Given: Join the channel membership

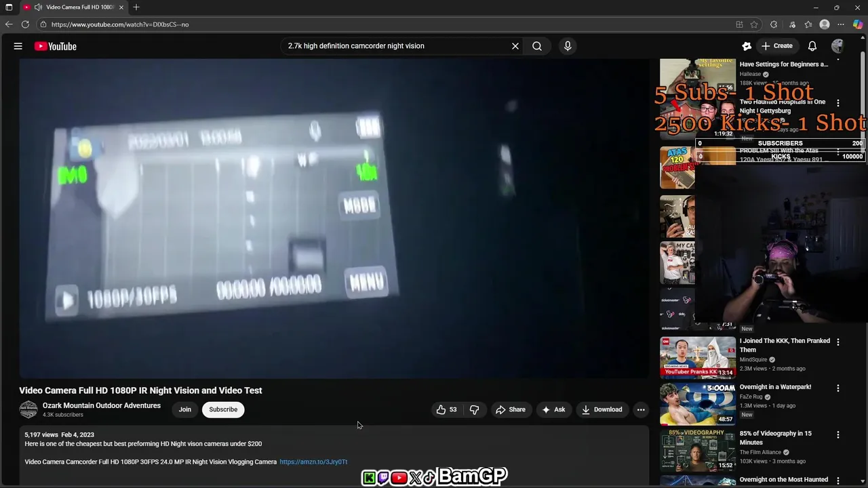Looking at the screenshot, I should coord(184,409).
